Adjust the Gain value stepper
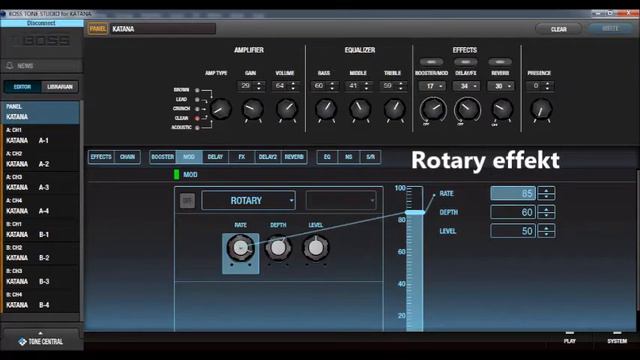Screen dimensions: 640x360 tap(259, 86)
